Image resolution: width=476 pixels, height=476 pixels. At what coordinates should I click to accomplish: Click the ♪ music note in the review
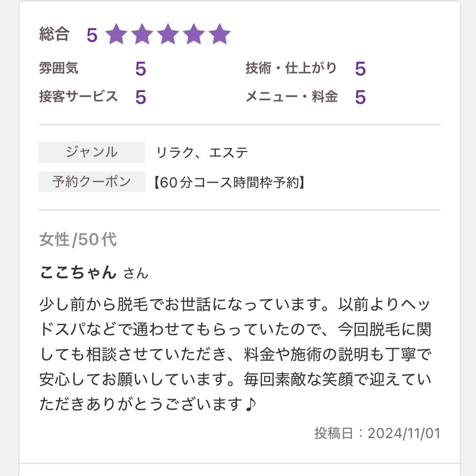click(x=251, y=404)
